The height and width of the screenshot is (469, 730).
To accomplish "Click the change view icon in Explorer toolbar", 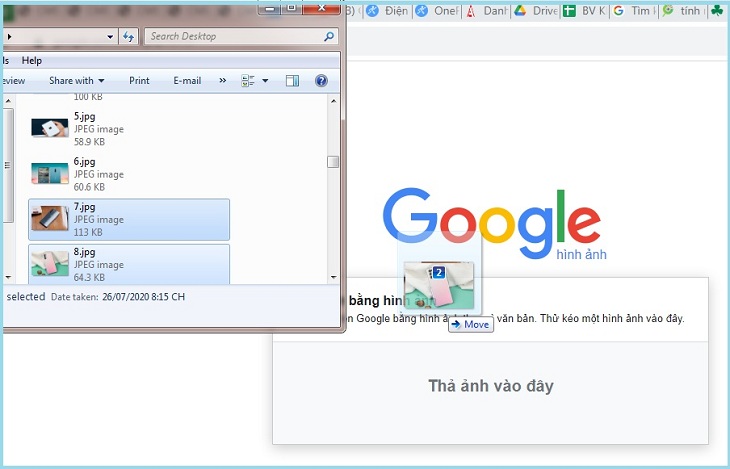I will coord(248,81).
